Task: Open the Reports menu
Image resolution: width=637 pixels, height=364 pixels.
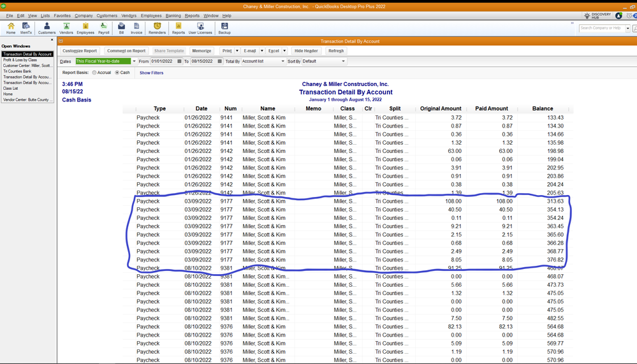Action: (x=192, y=15)
